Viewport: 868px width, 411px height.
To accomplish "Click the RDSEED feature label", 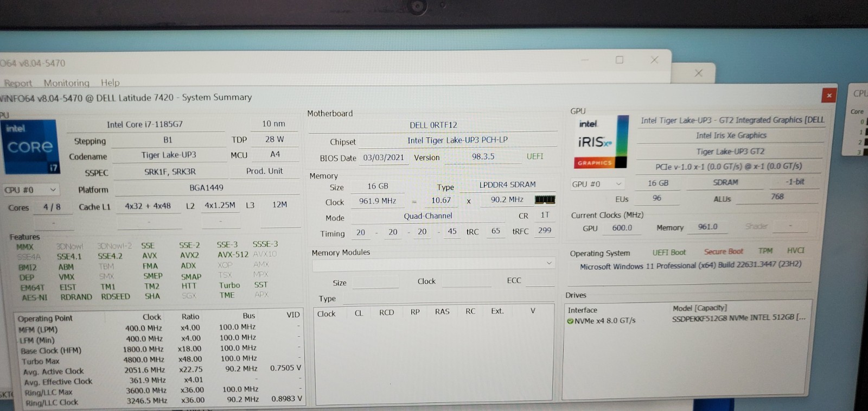I will click(116, 296).
